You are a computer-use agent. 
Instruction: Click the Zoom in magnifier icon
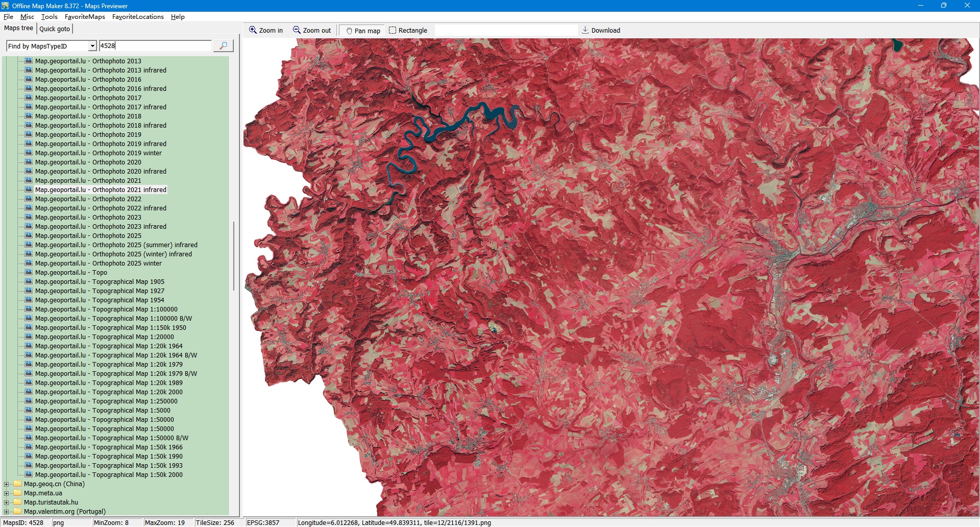coord(253,30)
